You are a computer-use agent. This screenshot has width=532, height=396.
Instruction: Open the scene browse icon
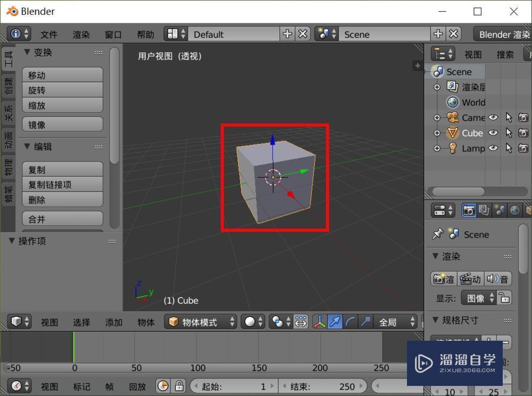pos(327,34)
